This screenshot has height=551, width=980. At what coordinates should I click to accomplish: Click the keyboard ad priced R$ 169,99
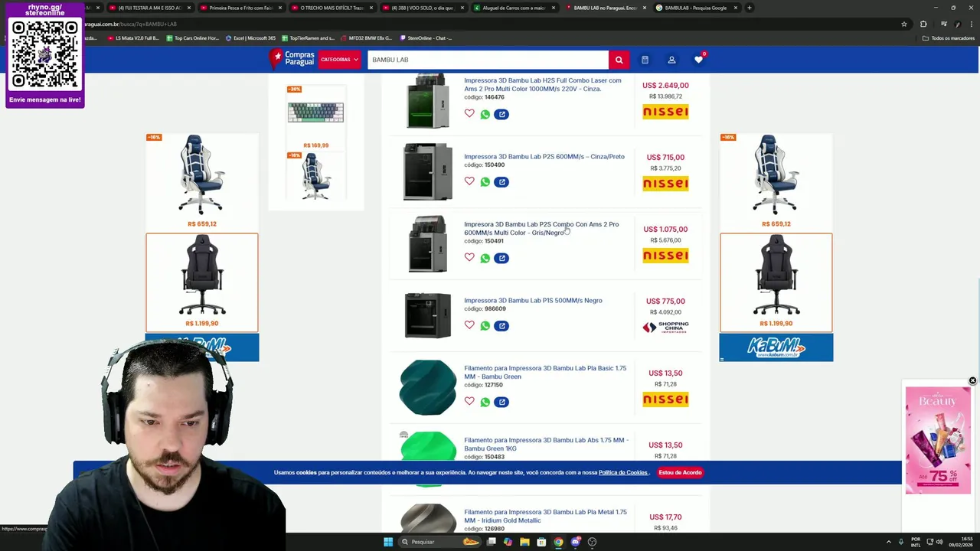[x=315, y=117]
